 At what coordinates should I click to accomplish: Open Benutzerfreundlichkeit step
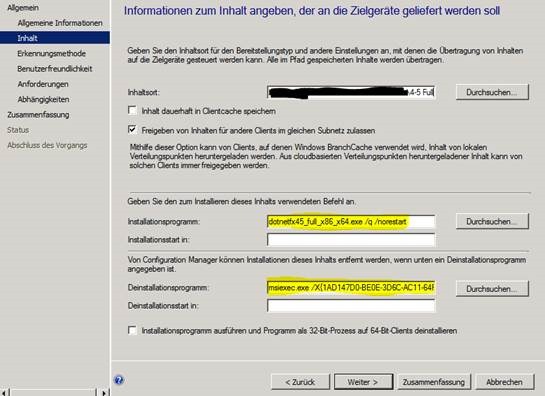point(55,69)
